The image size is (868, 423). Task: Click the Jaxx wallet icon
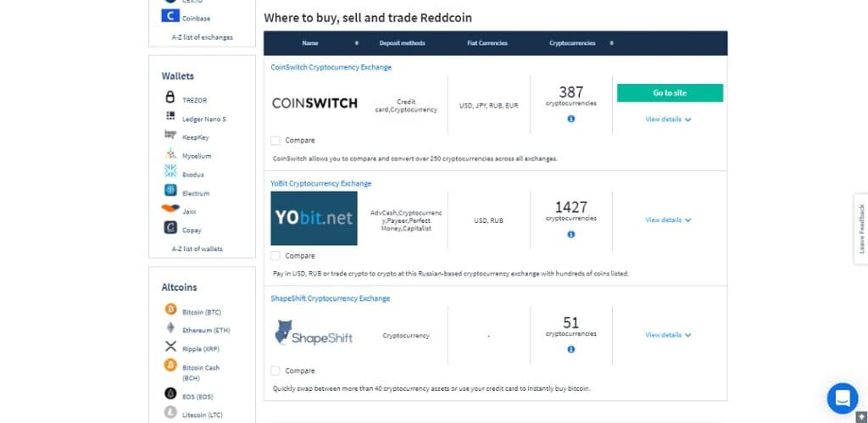(170, 209)
